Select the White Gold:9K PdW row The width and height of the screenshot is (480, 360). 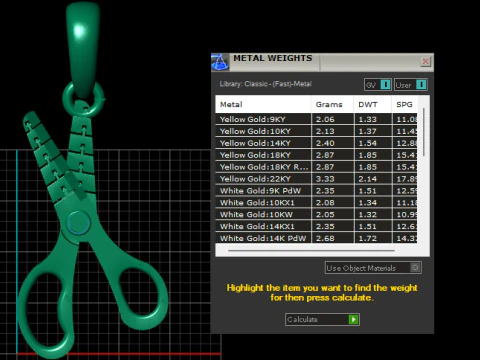coord(316,191)
